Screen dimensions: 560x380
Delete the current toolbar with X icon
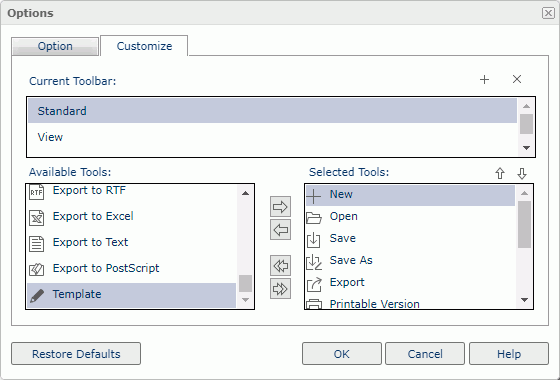click(517, 79)
